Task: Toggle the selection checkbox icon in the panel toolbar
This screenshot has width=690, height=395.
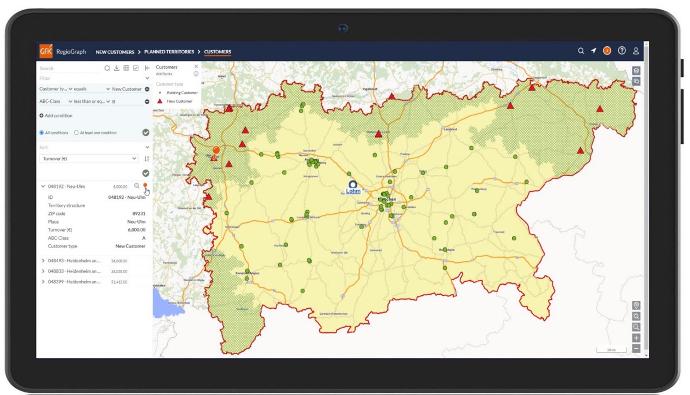Action: 136,68
